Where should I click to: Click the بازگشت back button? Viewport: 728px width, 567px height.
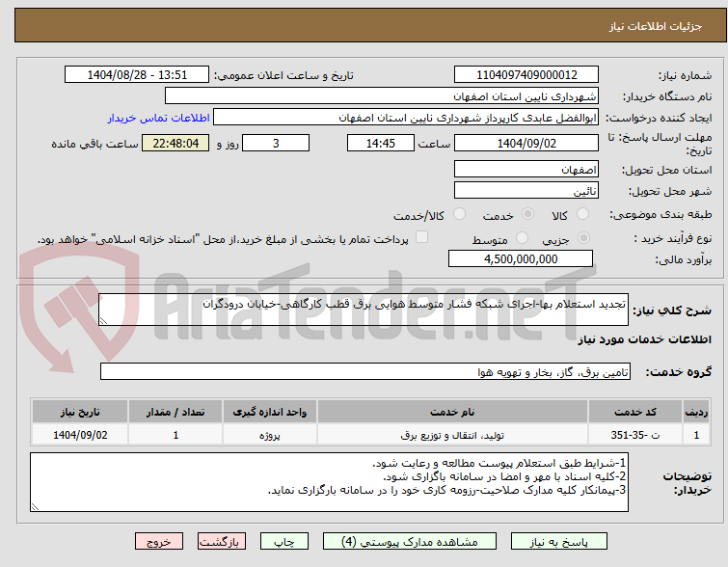click(x=222, y=542)
